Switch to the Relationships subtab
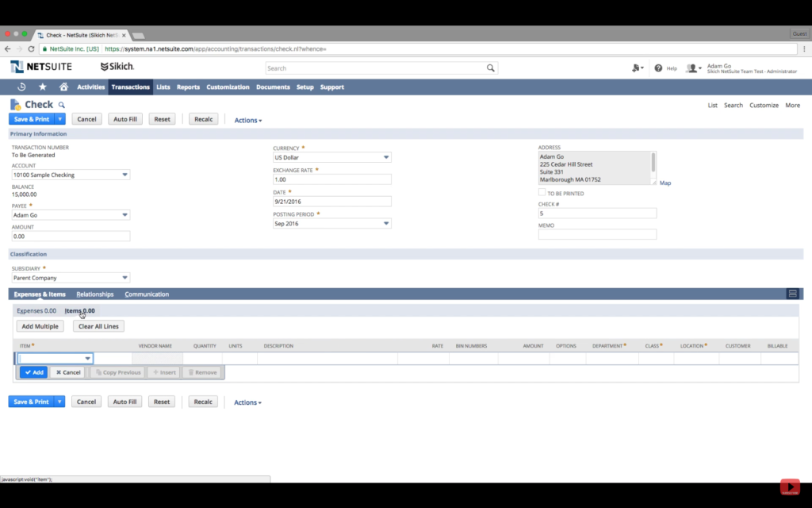Image resolution: width=812 pixels, height=508 pixels. [x=95, y=294]
